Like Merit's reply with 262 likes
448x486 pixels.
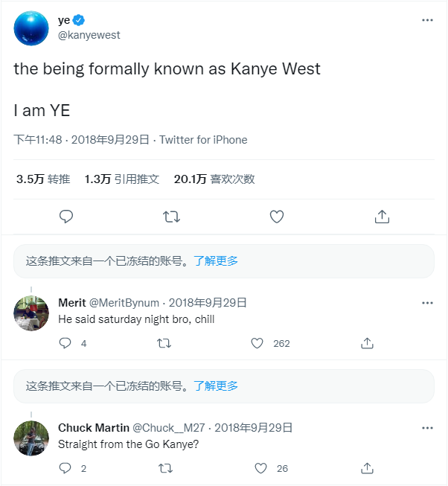coord(257,343)
